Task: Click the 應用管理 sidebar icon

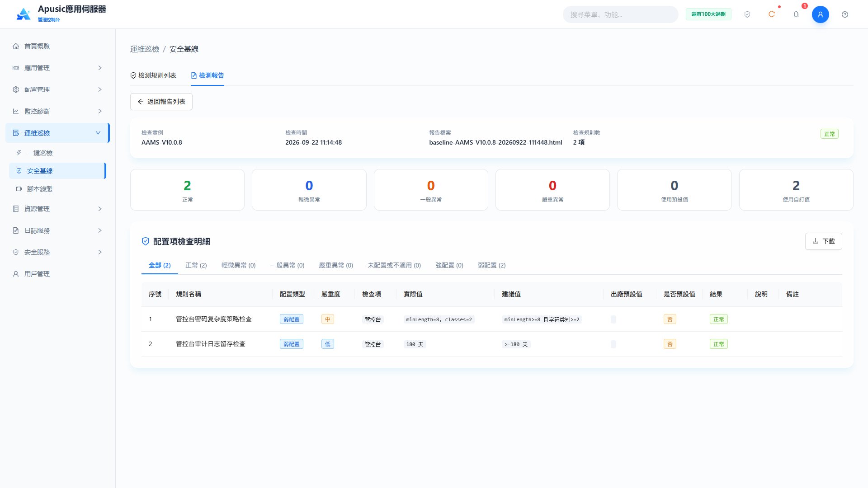Action: [16, 68]
